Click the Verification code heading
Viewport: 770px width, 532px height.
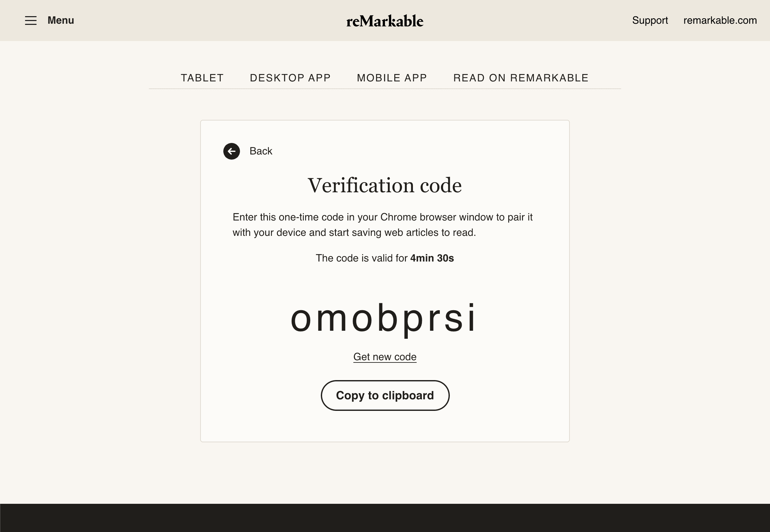click(385, 185)
